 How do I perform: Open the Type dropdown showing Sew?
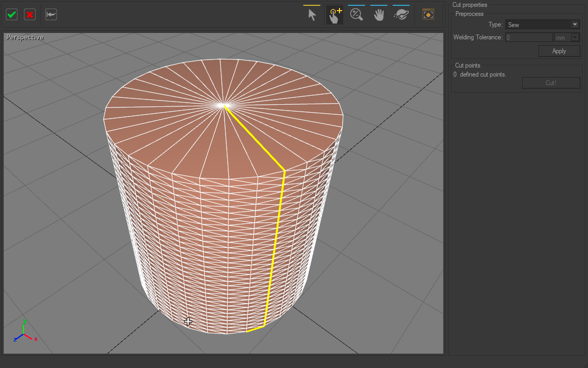[537, 24]
